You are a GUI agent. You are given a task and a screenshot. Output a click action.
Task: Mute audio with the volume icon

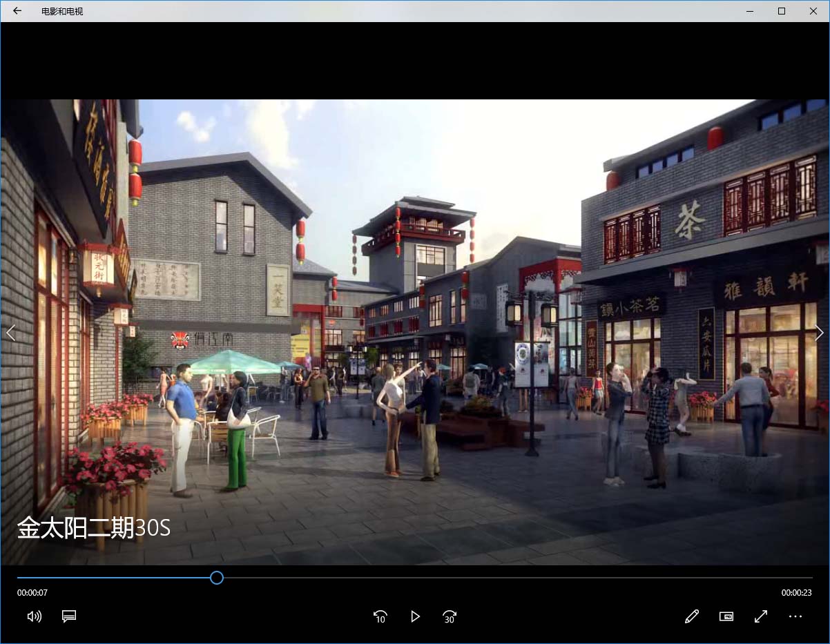tap(34, 616)
